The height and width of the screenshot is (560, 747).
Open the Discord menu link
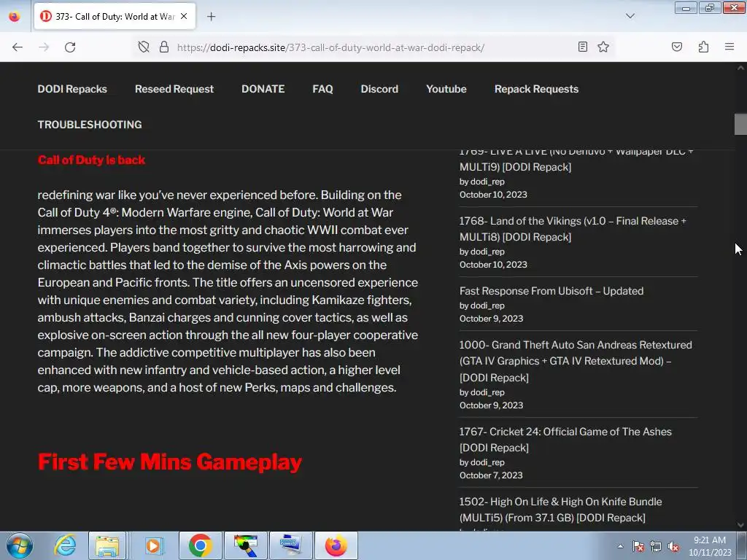coord(379,89)
